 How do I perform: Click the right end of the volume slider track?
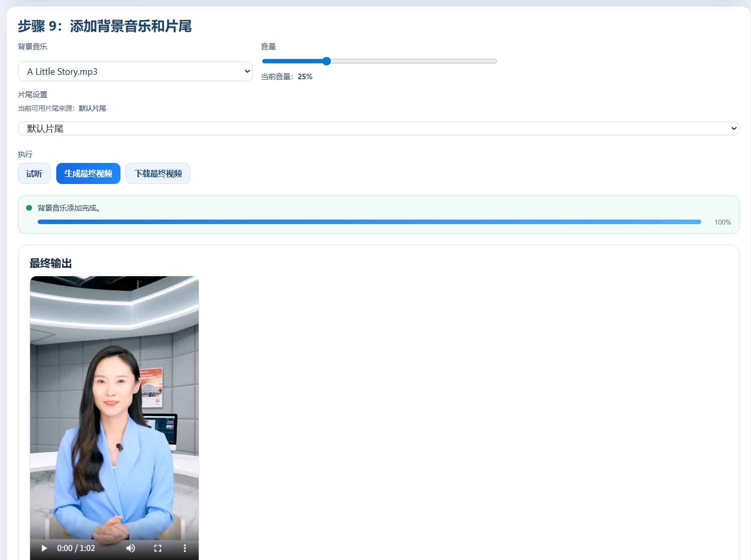point(494,61)
